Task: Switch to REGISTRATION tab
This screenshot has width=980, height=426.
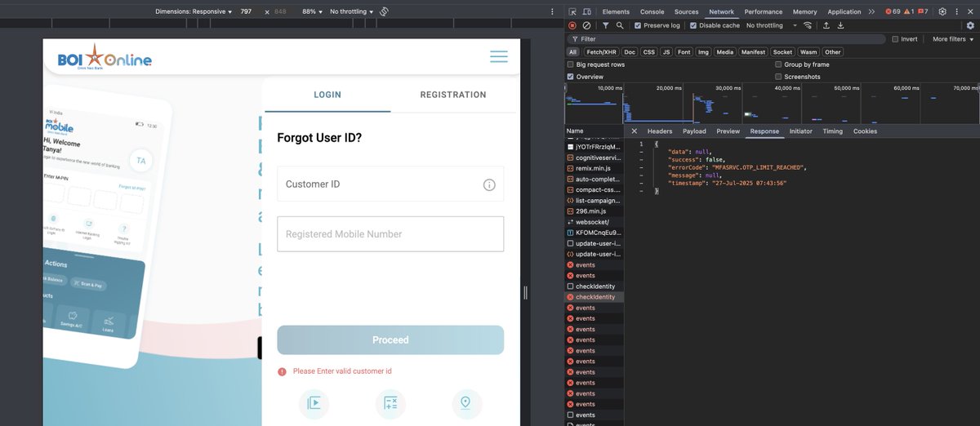Action: [453, 95]
